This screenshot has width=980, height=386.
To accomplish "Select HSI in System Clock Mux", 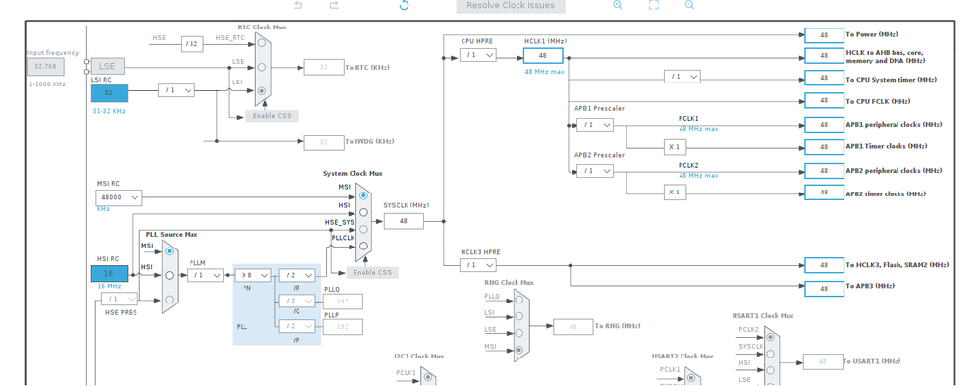I will click(x=363, y=212).
